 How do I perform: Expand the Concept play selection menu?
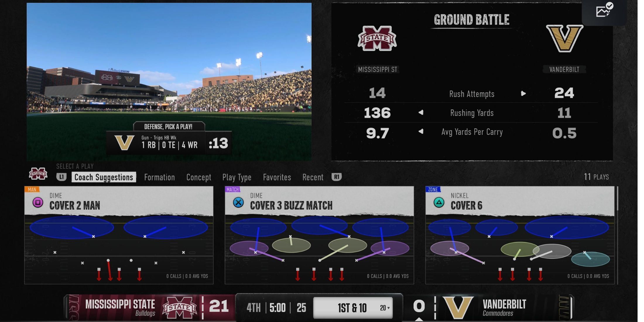pyautogui.click(x=199, y=177)
